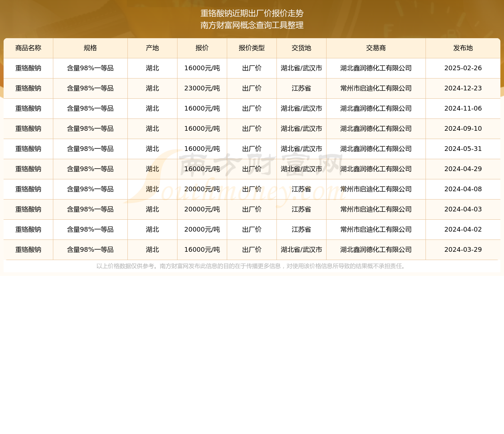Click 湖北省/武汉市 in the 2024-09-10 row

tap(302, 129)
